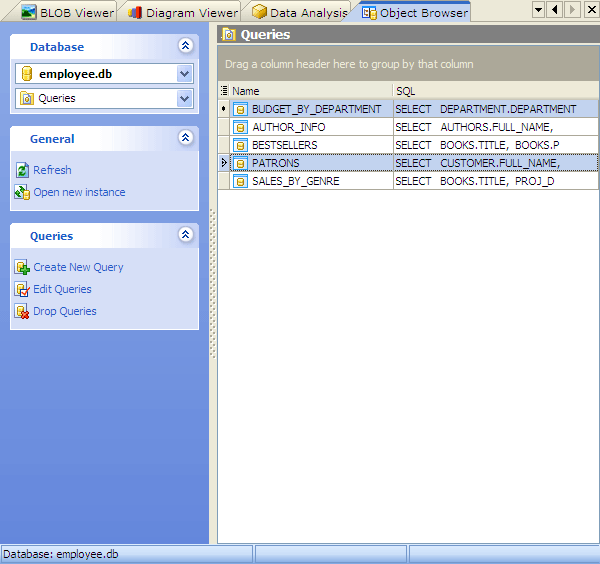Screen dimensions: 600x564
Task: Click the Refresh link
Action: (x=52, y=170)
